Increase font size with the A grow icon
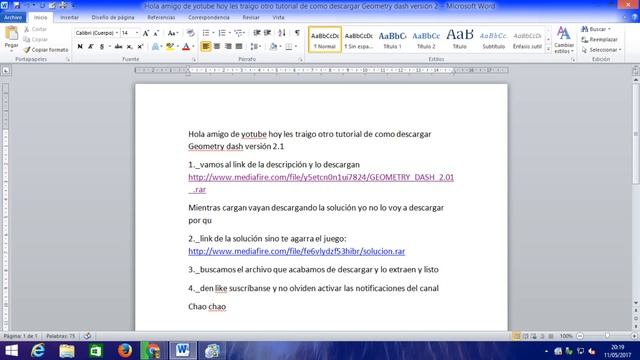This screenshot has width=640, height=360. pos(146,33)
